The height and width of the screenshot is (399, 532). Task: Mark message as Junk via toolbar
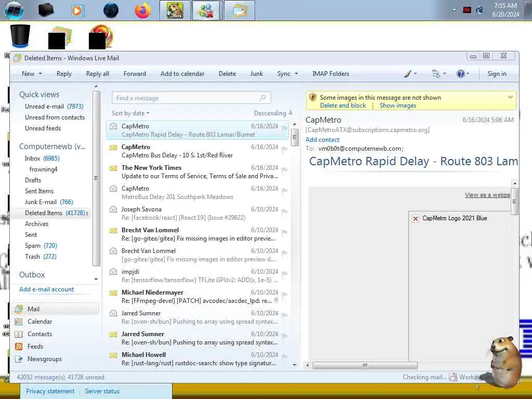pyautogui.click(x=257, y=74)
